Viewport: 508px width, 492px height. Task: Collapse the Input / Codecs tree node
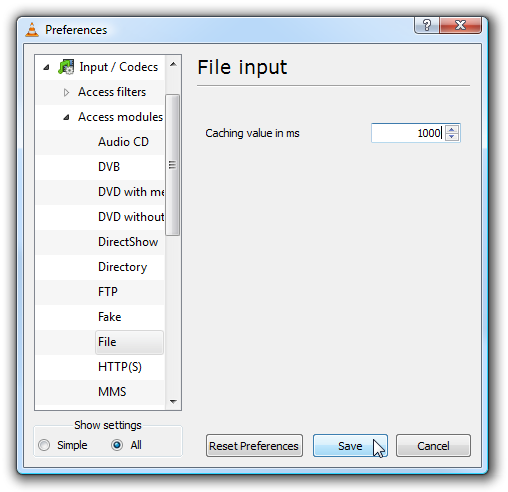46,67
